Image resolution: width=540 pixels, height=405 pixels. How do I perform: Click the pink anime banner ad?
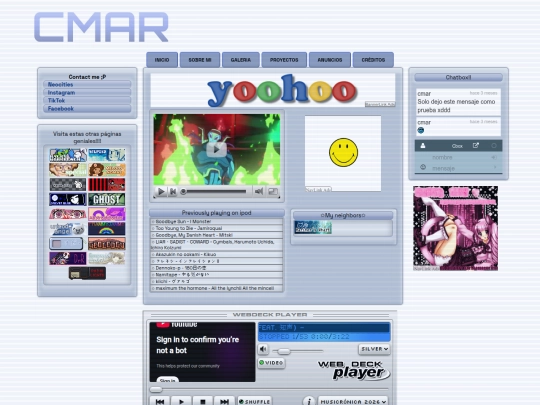tap(456, 228)
